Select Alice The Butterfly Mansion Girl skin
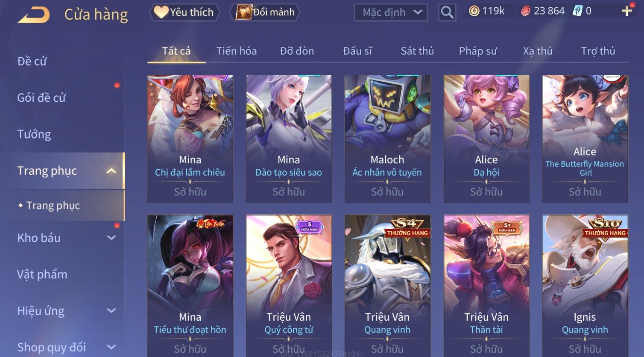The image size is (644, 357). [585, 139]
